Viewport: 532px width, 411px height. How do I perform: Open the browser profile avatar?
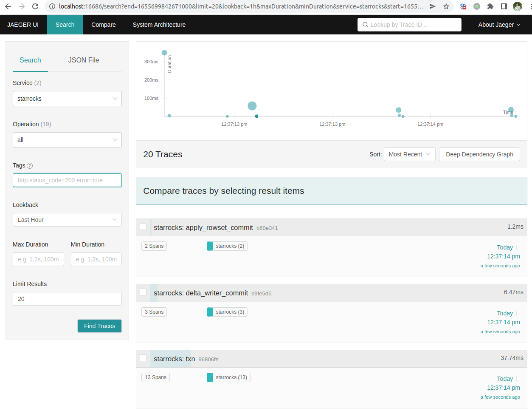[x=517, y=6]
